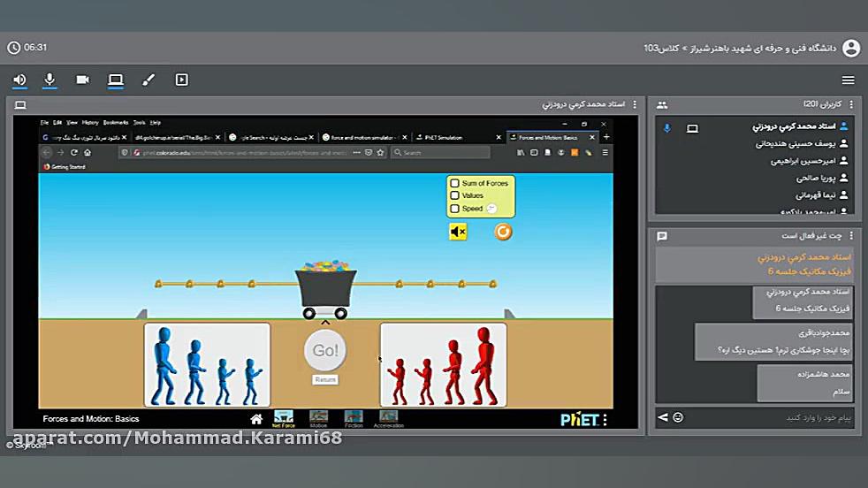Open a new browser tab with plus
Screen dimensions: 868x488
pyautogui.click(x=606, y=137)
